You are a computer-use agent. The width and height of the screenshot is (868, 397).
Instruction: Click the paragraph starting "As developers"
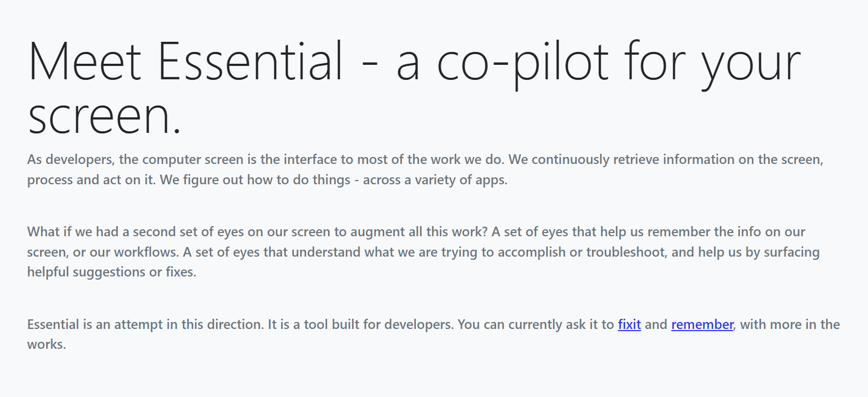pyautogui.click(x=425, y=169)
